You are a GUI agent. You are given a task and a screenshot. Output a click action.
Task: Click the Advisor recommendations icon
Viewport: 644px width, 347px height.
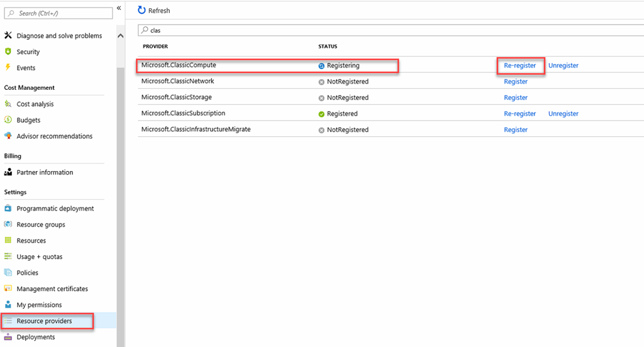coord(8,136)
